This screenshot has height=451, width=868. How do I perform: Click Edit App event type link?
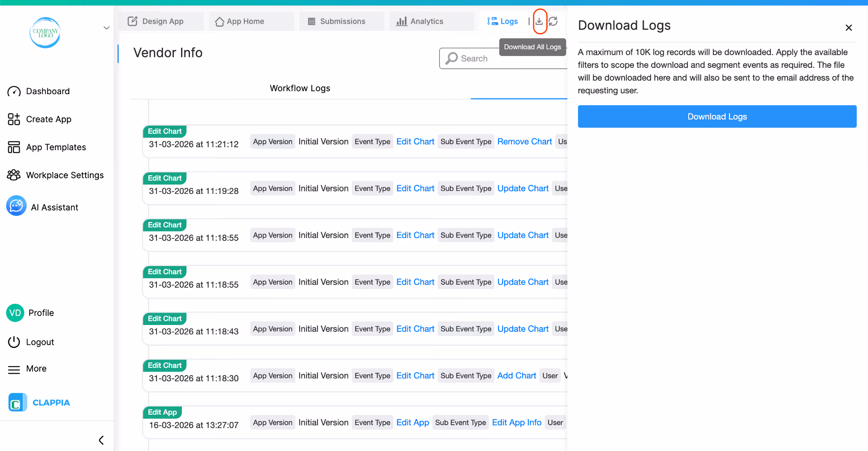point(413,423)
